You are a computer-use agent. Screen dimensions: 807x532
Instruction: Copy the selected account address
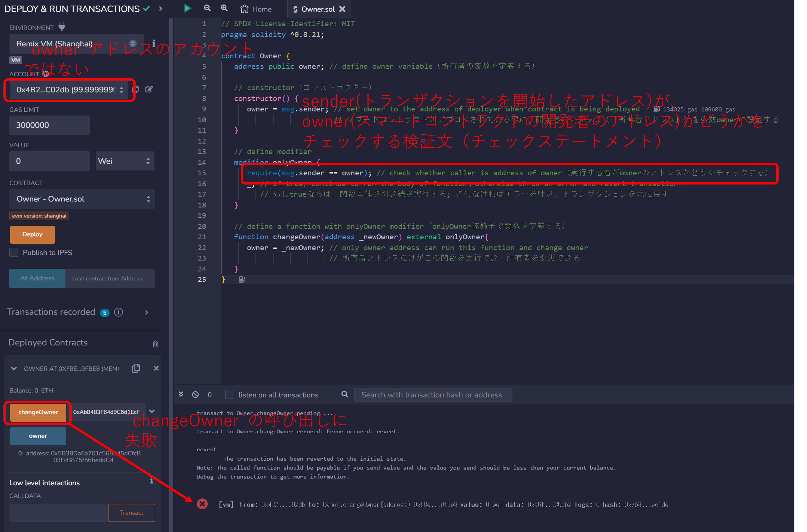pyautogui.click(x=135, y=90)
